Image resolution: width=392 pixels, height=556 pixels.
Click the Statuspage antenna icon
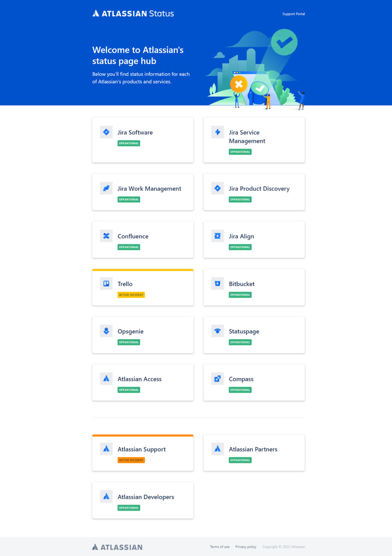click(x=217, y=331)
